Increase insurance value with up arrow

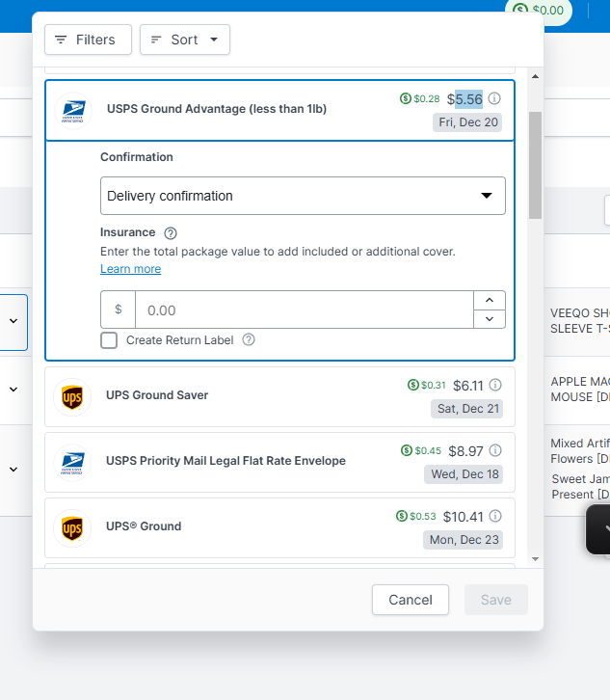coord(490,300)
